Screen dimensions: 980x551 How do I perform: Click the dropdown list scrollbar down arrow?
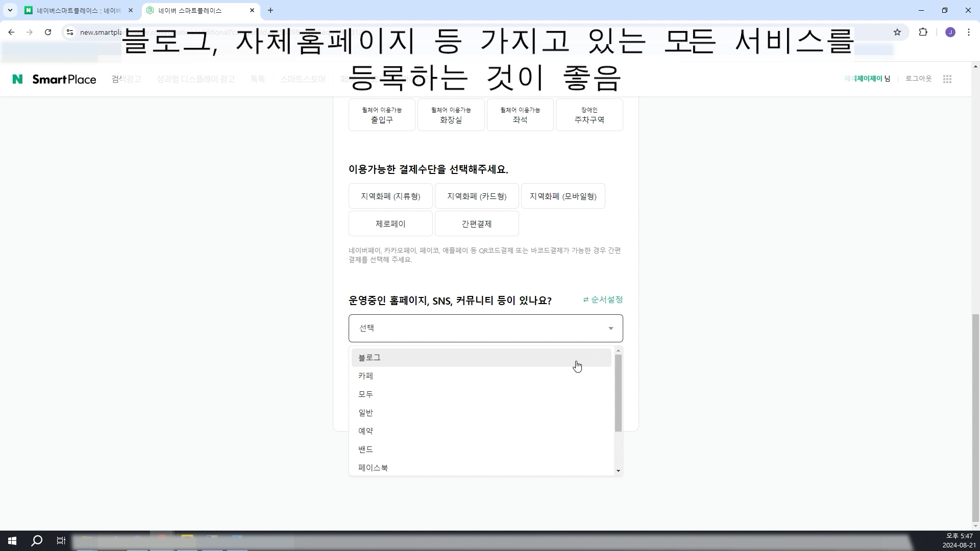(x=618, y=470)
